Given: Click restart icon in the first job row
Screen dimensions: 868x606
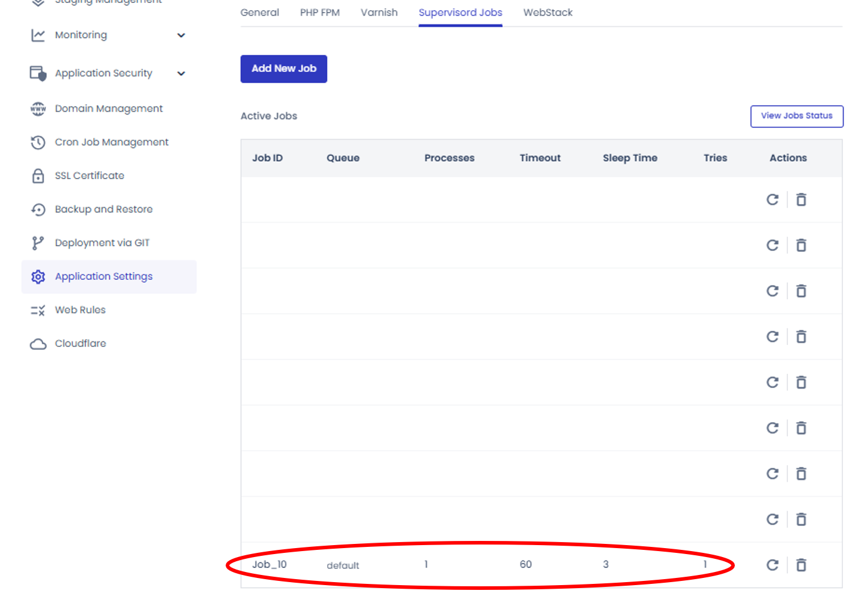Looking at the screenshot, I should click(x=772, y=199).
